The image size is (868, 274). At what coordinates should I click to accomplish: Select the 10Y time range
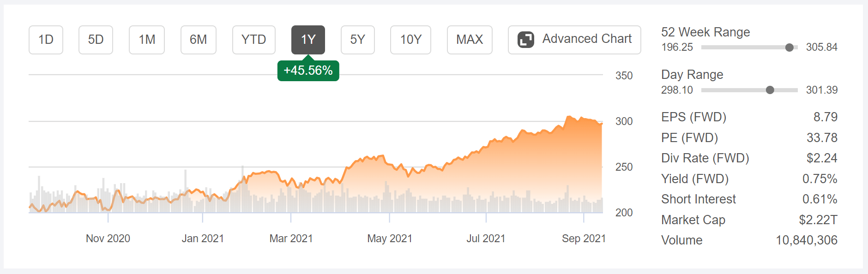[x=410, y=40]
